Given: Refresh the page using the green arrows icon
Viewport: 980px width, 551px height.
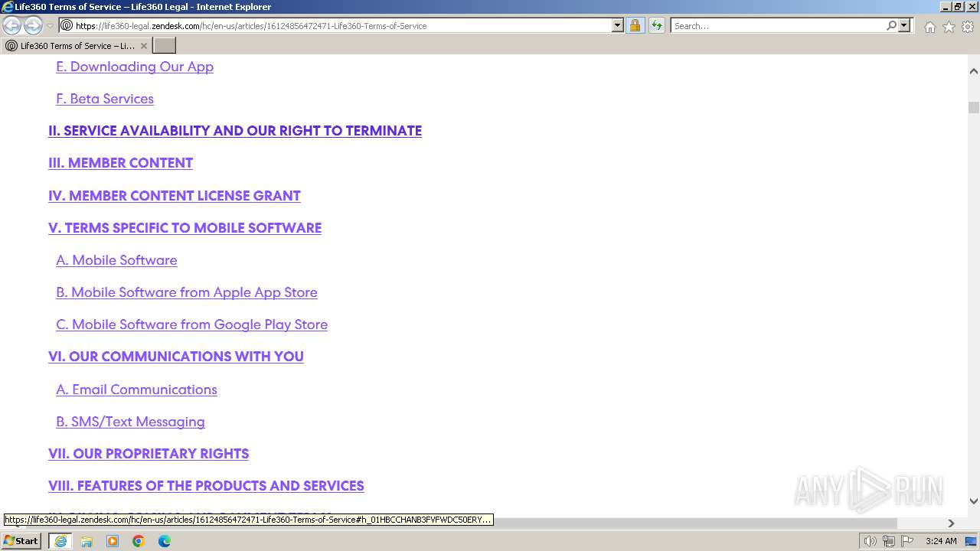Looking at the screenshot, I should coord(656,25).
